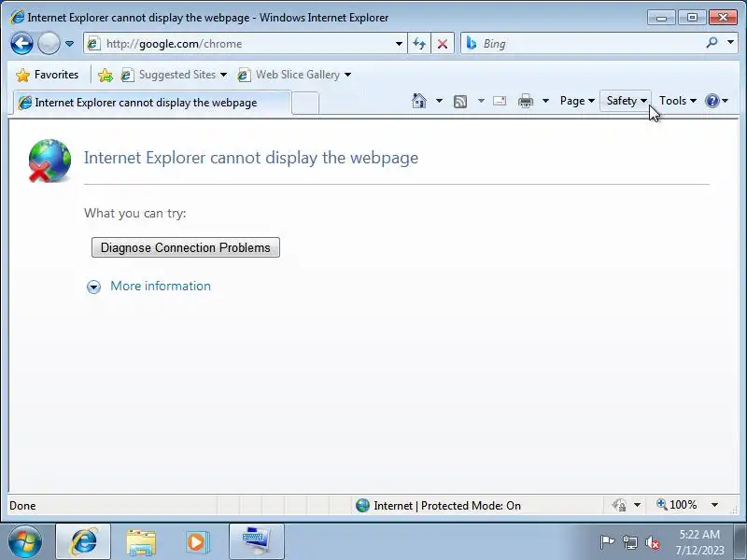Change zoom level via 100% button
747x560 pixels.
point(678,505)
